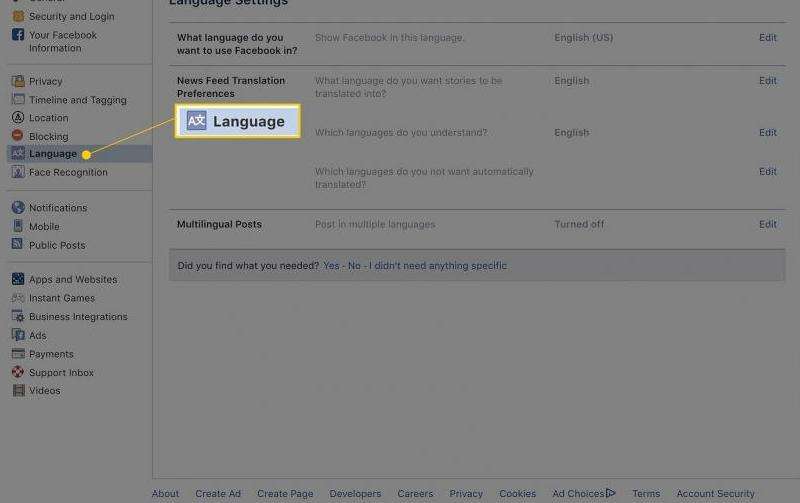Edit Multilingual Posts setting
Viewport: 800px width, 503px height.
click(x=767, y=224)
